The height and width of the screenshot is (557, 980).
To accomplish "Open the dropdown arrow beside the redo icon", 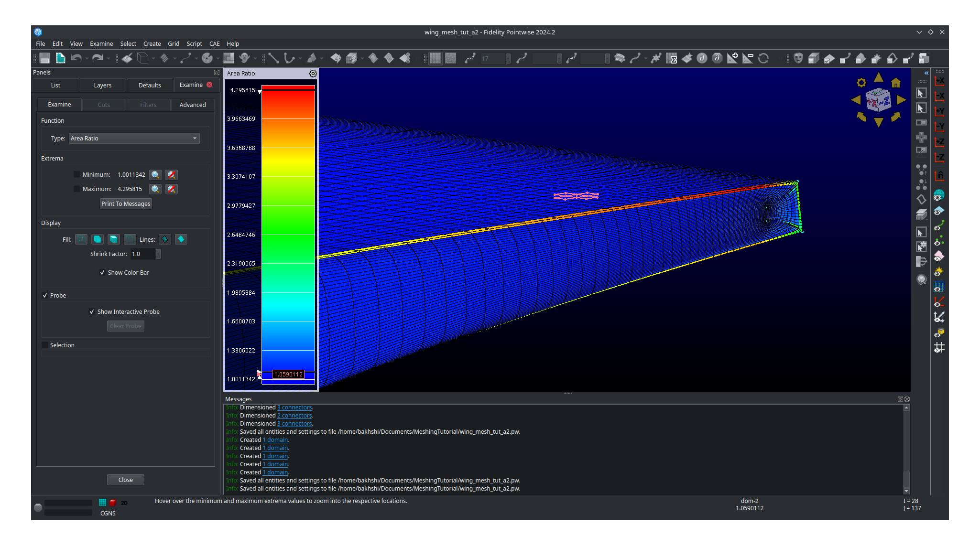I will click(x=107, y=58).
